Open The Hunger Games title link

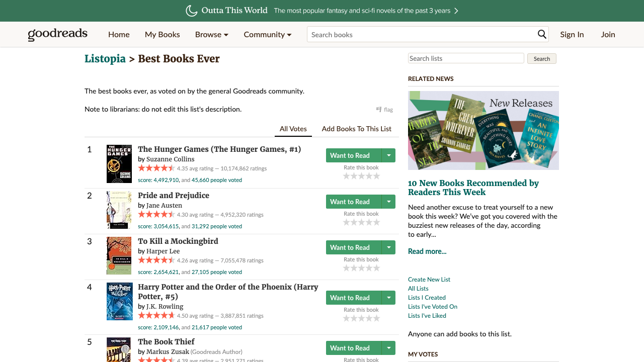pos(219,149)
